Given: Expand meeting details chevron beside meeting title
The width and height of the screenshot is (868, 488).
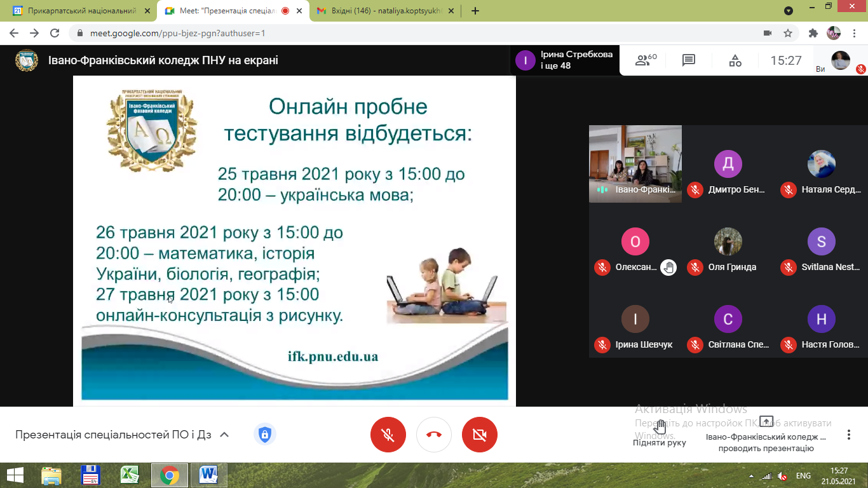Looking at the screenshot, I should pyautogui.click(x=224, y=435).
